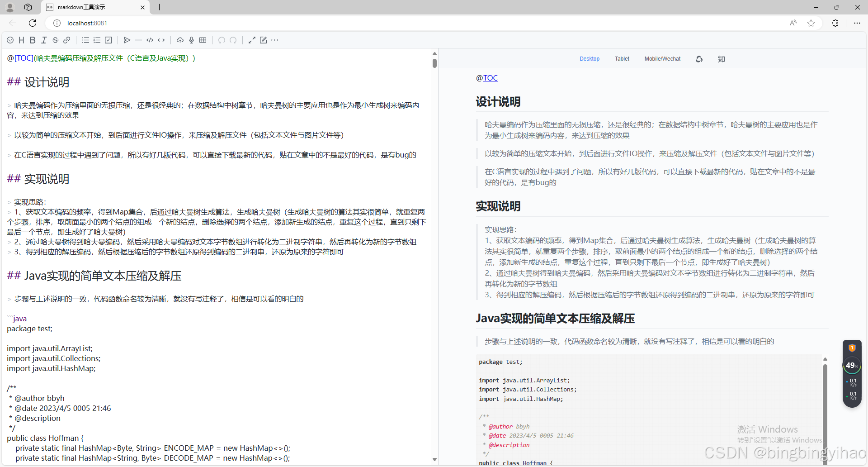This screenshot has width=868, height=467.
Task: Insert an ordered numbered list
Action: coord(97,40)
